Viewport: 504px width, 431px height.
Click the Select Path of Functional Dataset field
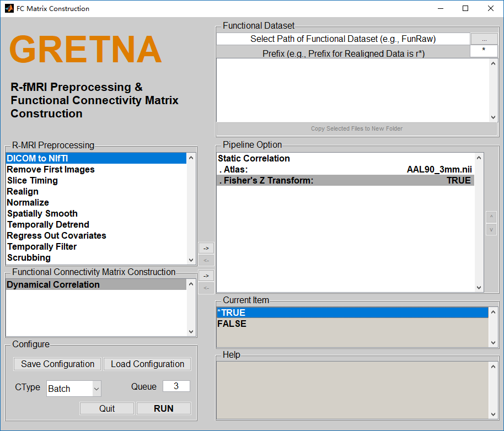click(343, 39)
